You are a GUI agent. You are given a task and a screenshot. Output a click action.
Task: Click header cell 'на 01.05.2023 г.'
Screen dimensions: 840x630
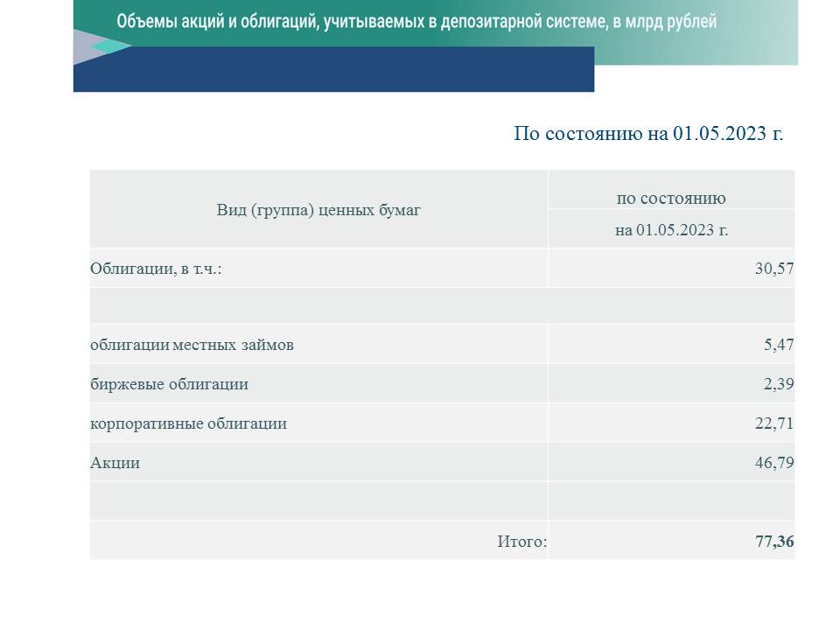click(671, 230)
